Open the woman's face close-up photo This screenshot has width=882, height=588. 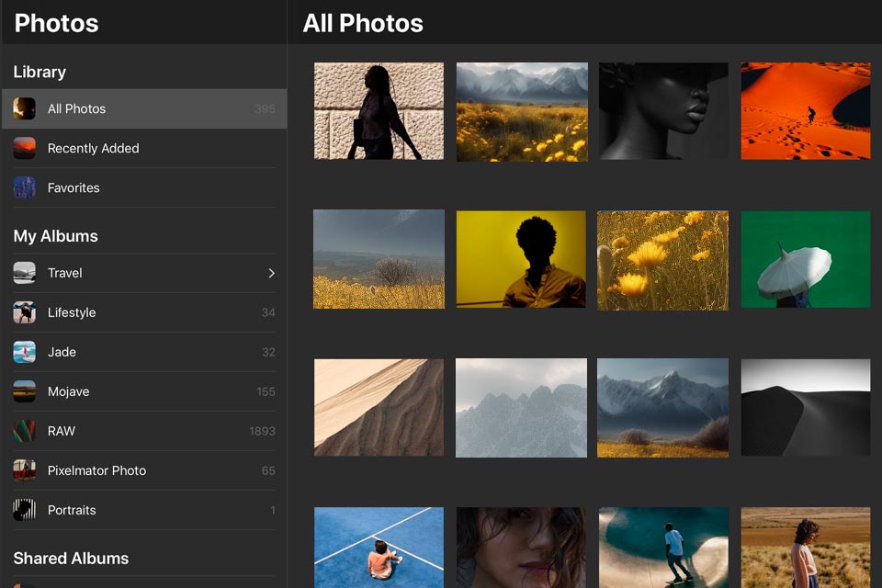521,548
